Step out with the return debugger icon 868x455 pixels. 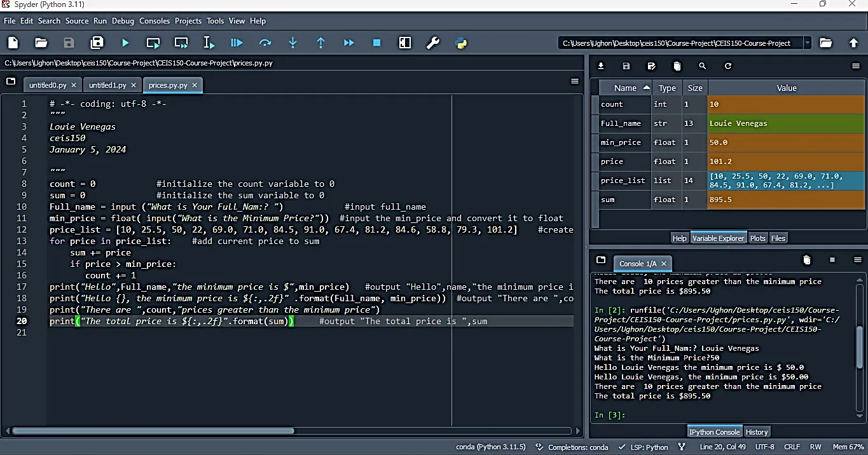pos(320,43)
